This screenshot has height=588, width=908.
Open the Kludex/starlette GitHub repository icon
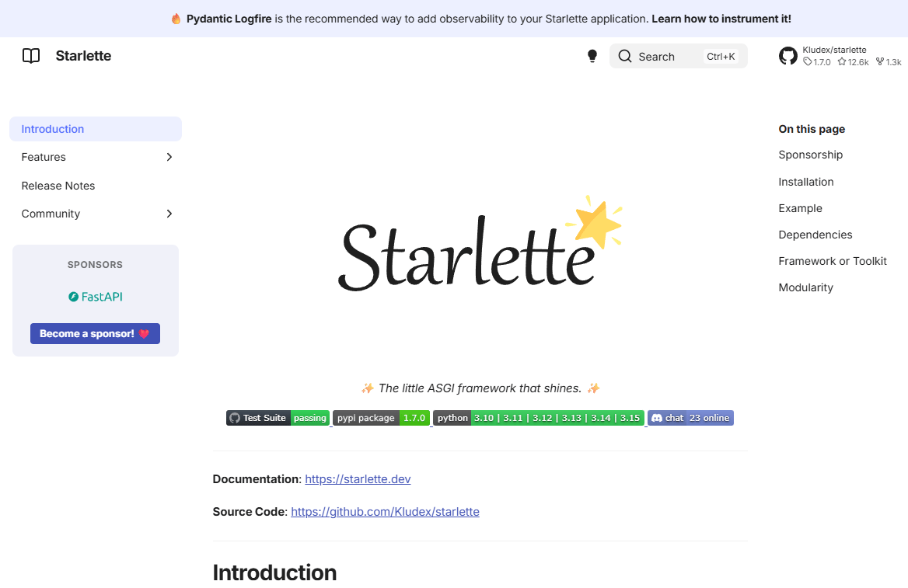tap(788, 56)
